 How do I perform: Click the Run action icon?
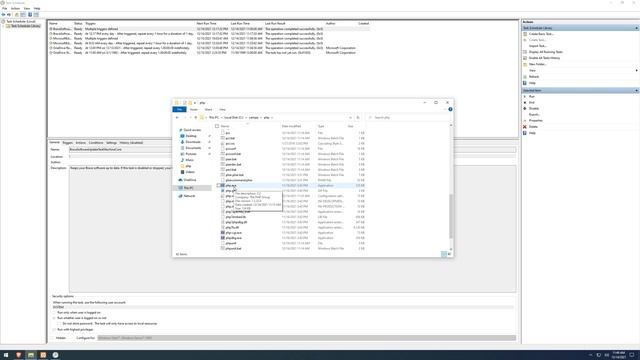pyautogui.click(x=525, y=97)
